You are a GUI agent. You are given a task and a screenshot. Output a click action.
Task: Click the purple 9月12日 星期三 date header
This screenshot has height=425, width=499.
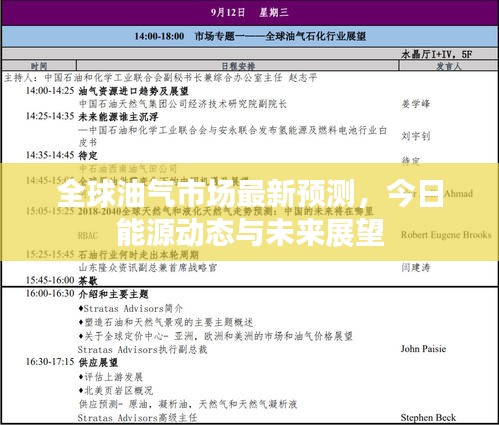[249, 13]
